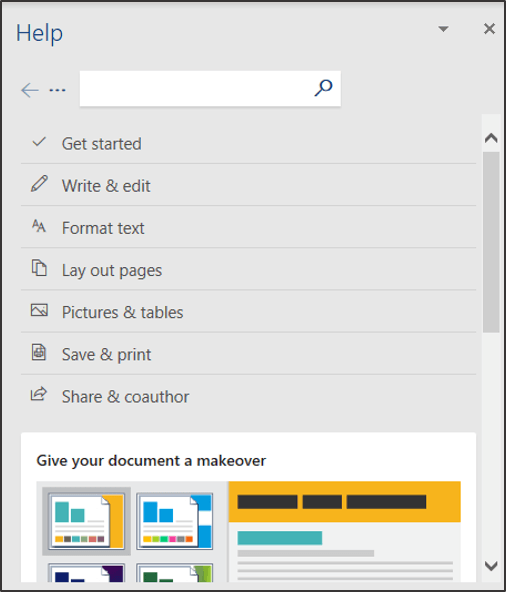This screenshot has width=506, height=592.
Task: Click the magnifying glass search icon
Action: tap(323, 88)
